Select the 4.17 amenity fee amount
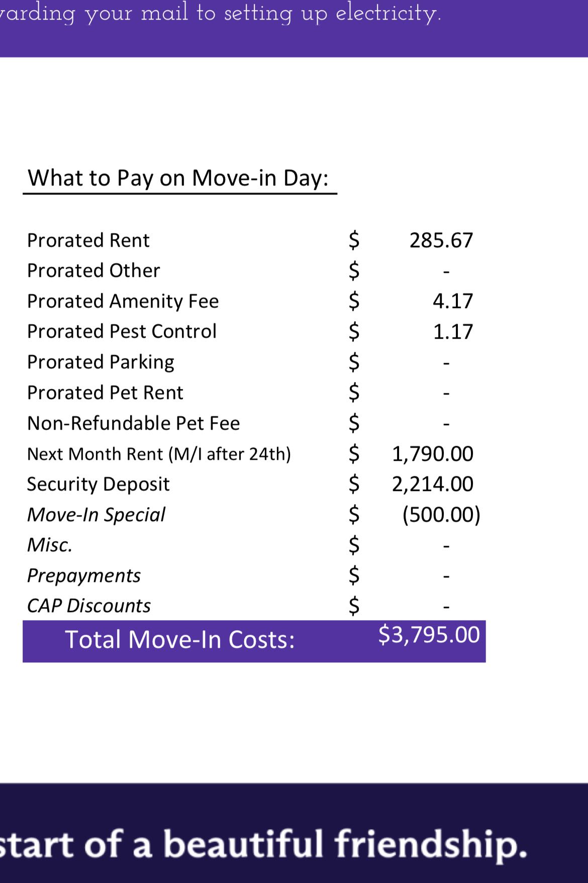This screenshot has width=588, height=883. [452, 301]
